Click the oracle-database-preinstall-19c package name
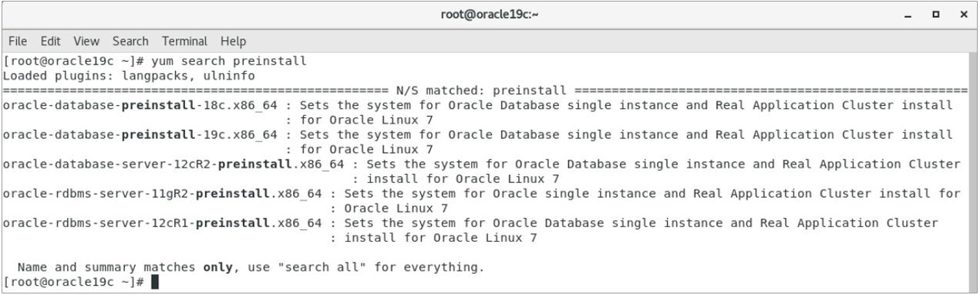 (140, 134)
